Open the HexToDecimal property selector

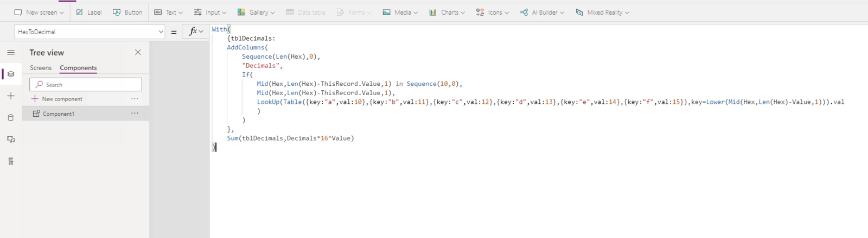90,32
